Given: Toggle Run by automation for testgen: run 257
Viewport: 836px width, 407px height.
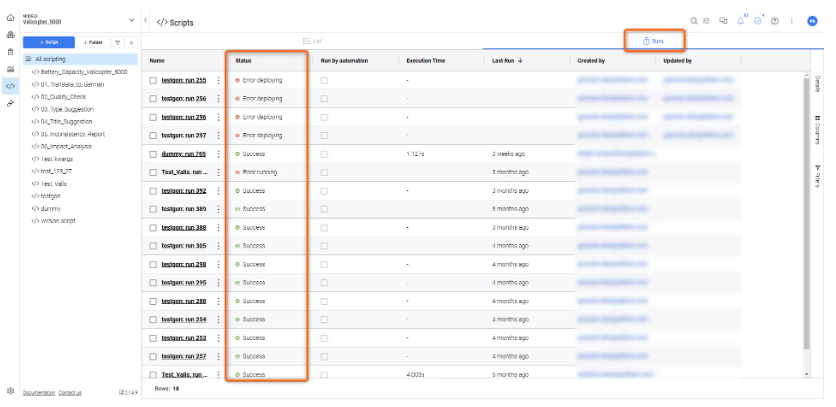Looking at the screenshot, I should pyautogui.click(x=324, y=356).
